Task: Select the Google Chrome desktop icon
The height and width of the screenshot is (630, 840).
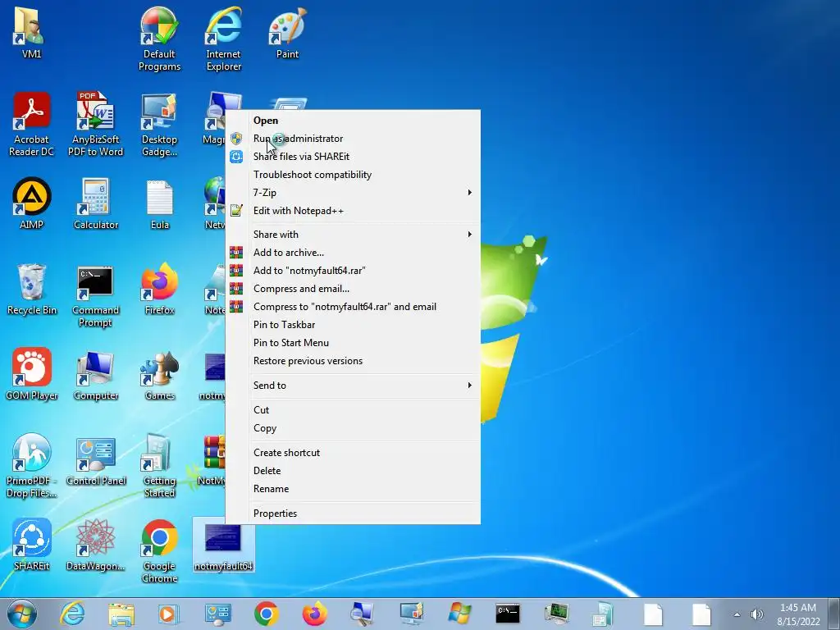Action: (159, 550)
